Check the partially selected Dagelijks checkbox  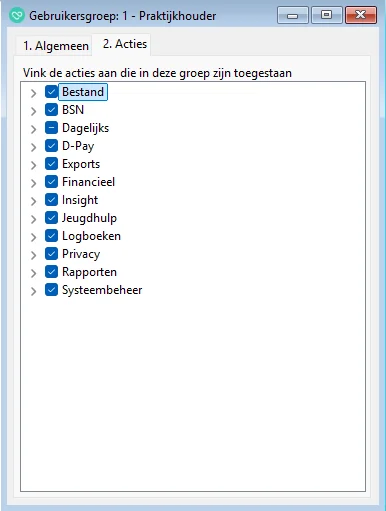(x=51, y=128)
